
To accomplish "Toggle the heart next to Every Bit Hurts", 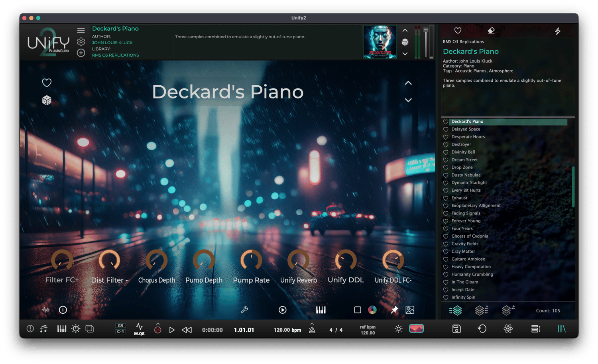I will [446, 191].
